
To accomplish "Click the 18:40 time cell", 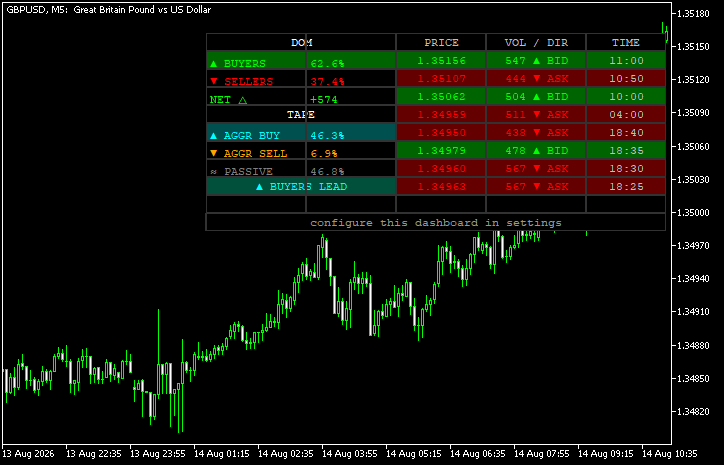I will [626, 133].
